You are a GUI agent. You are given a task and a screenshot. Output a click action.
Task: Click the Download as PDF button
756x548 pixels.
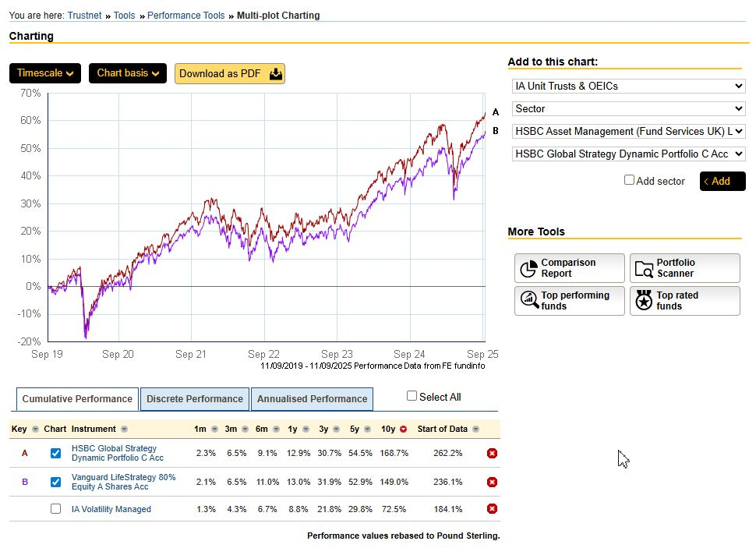point(229,73)
